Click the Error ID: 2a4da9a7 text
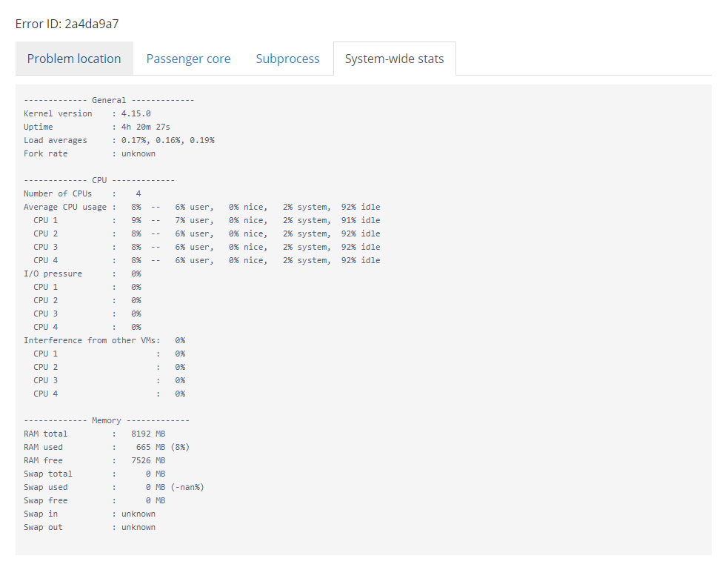This screenshot has height=570, width=728. click(x=67, y=24)
